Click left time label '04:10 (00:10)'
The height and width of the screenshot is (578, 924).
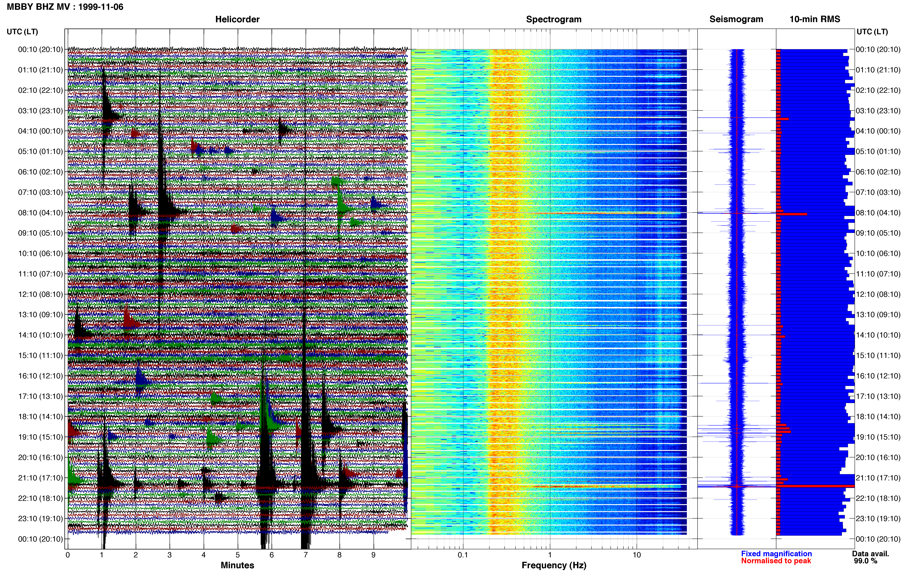click(x=41, y=131)
